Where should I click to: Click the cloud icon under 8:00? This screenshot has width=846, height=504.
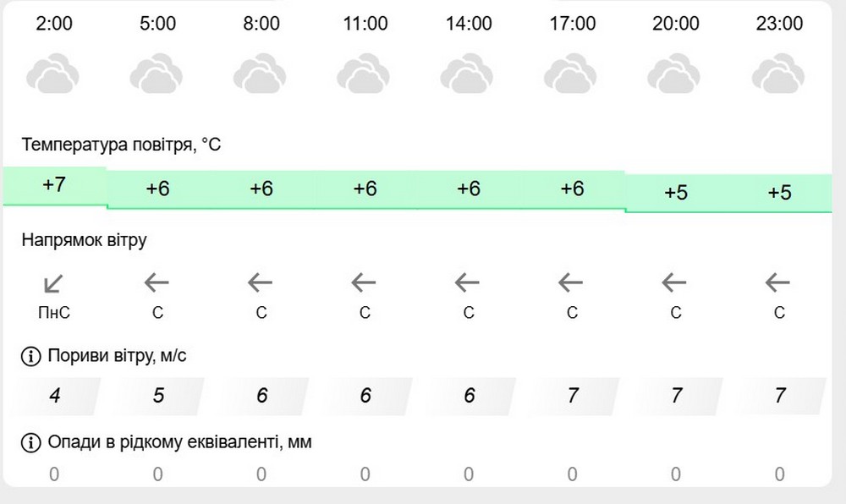coord(261,74)
